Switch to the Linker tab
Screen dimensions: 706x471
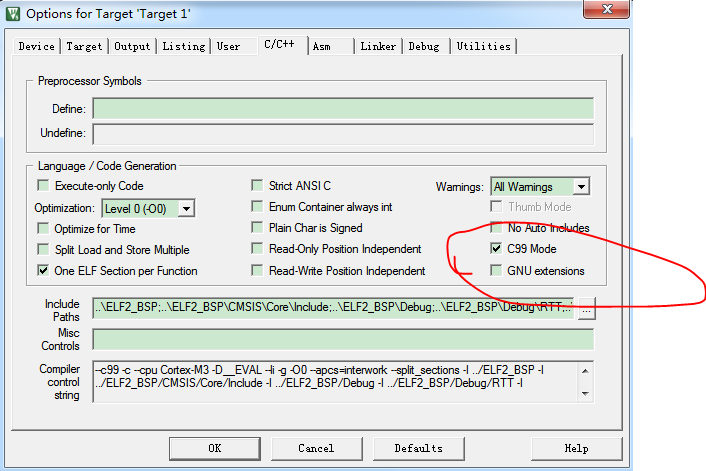coord(378,46)
